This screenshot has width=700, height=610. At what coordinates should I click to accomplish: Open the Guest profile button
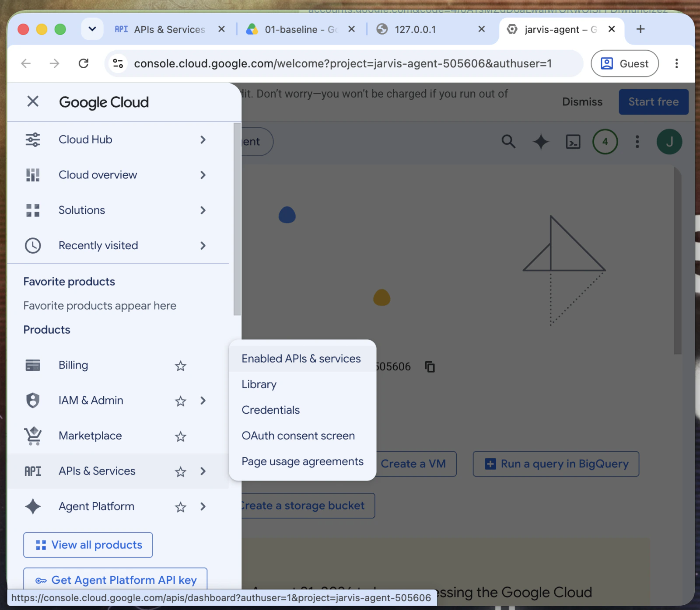(x=625, y=63)
